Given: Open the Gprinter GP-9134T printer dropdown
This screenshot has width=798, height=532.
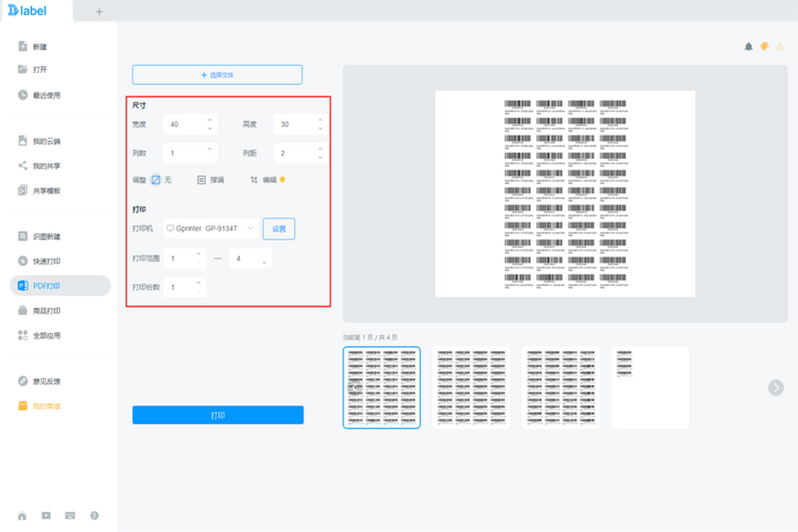Looking at the screenshot, I should [x=211, y=229].
